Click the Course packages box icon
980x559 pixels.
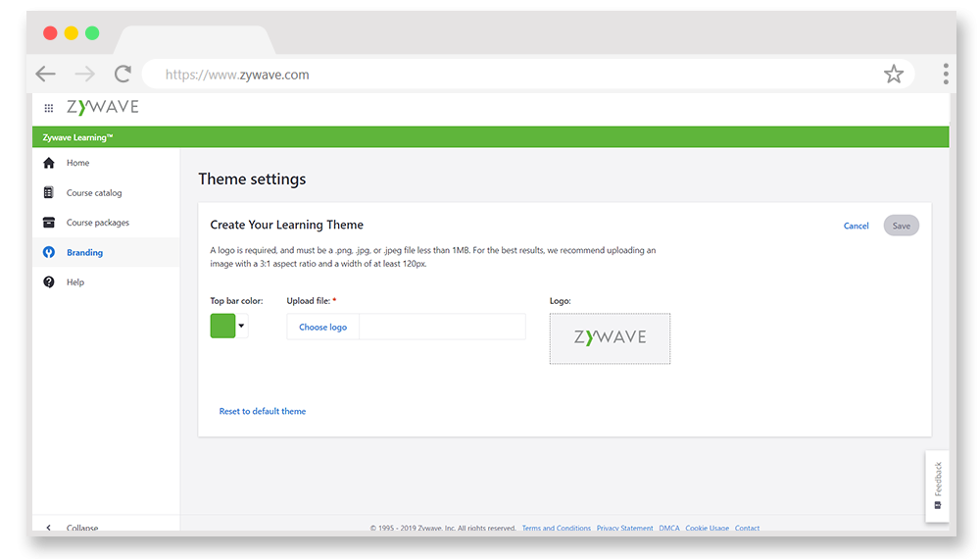coord(49,222)
